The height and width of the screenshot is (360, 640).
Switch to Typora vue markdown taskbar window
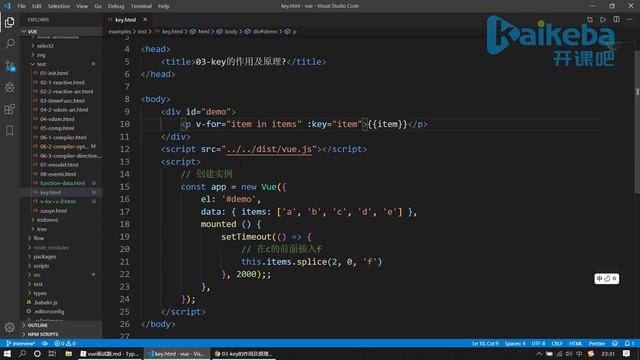click(110, 353)
